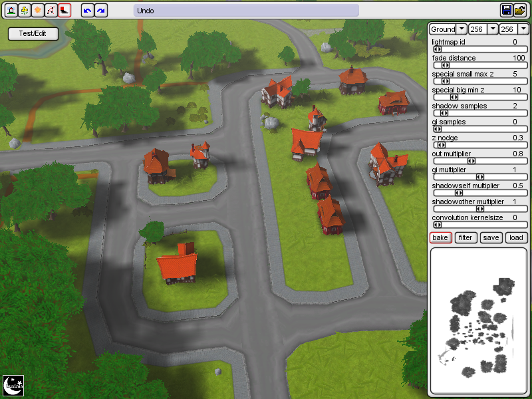Click the out multiplier slider handle
Image resolution: width=532 pixels, height=399 pixels.
click(x=471, y=161)
